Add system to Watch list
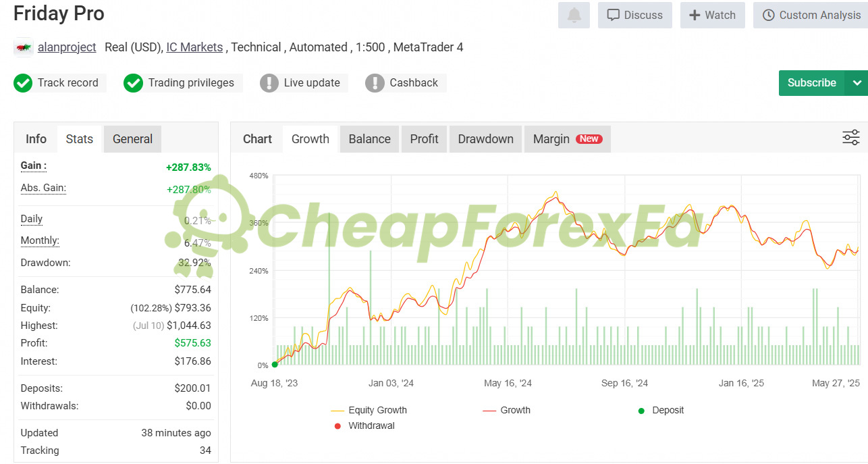 [712, 15]
